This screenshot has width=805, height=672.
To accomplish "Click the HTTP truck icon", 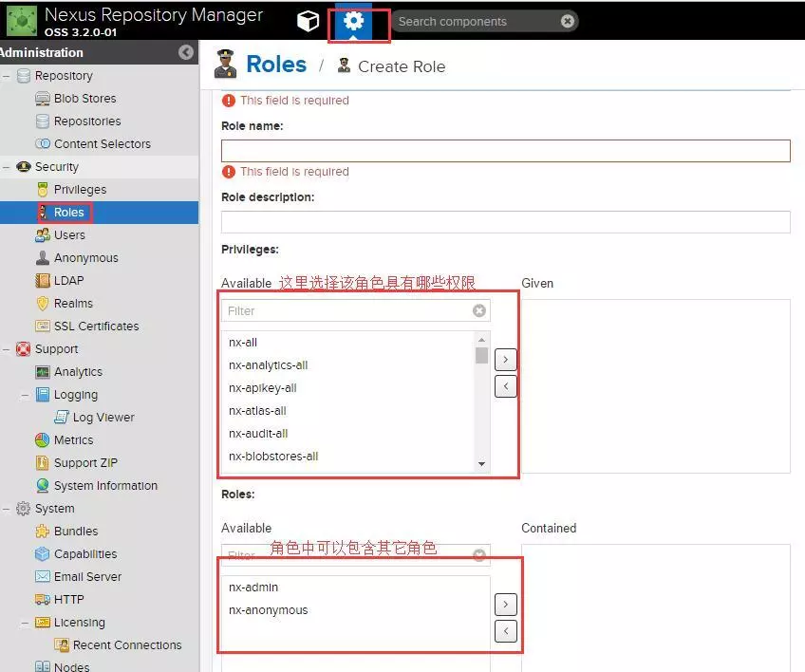I will pyautogui.click(x=43, y=599).
